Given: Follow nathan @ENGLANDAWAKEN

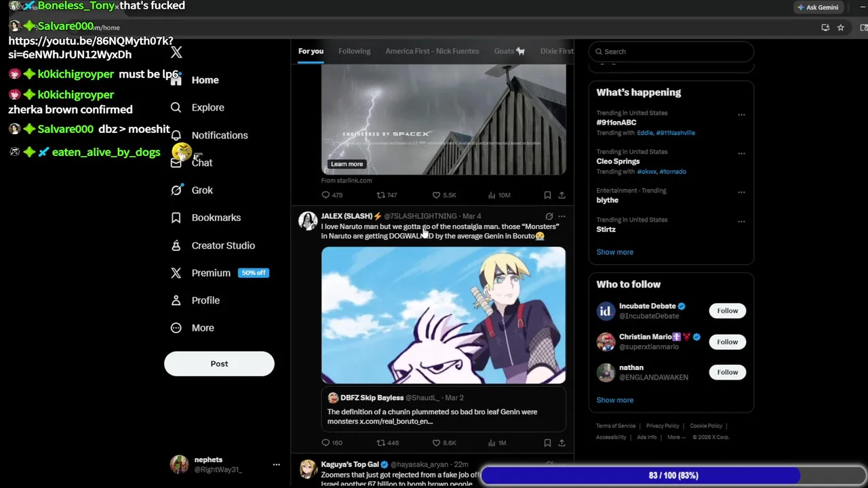Looking at the screenshot, I should [x=728, y=372].
